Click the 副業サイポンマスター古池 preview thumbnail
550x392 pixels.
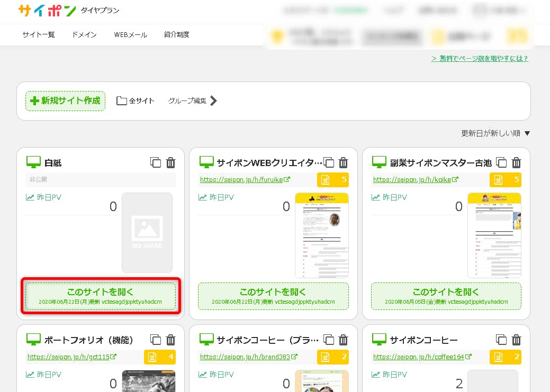(494, 235)
